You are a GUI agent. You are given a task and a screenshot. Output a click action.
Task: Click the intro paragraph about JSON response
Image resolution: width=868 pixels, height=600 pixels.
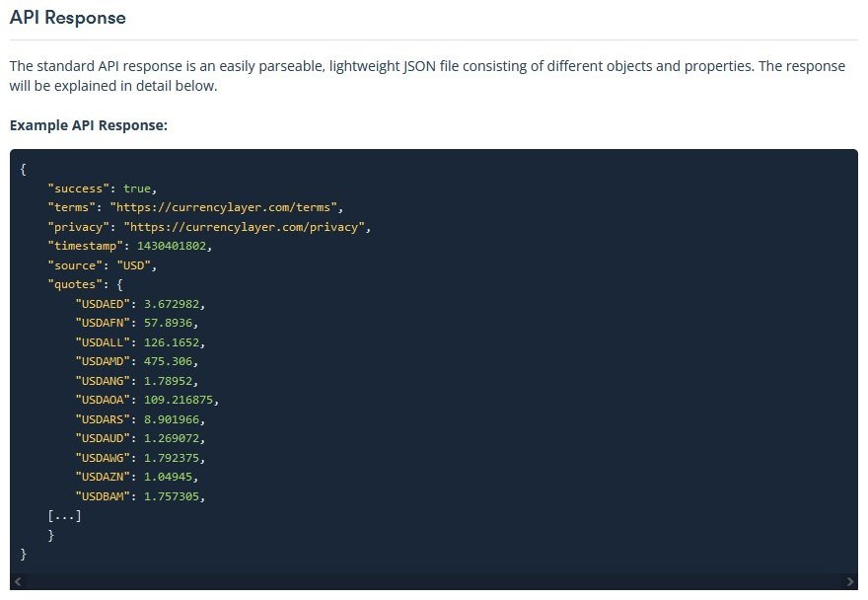(427, 76)
